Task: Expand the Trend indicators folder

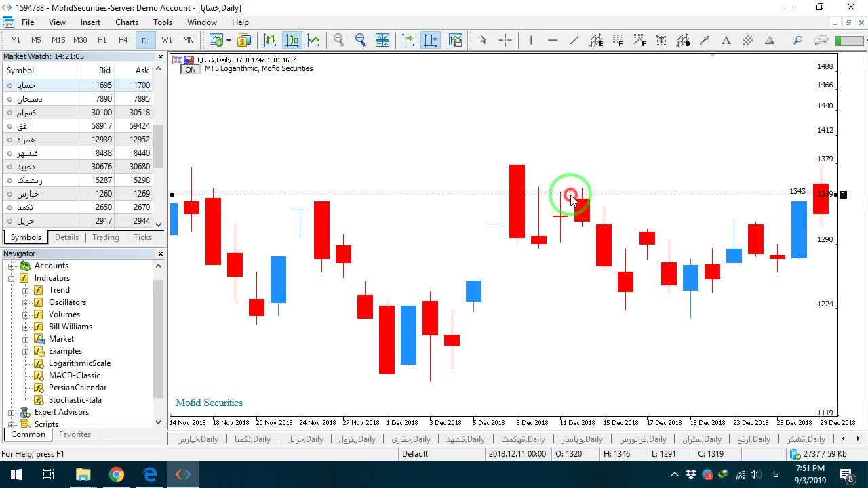Action: point(25,290)
